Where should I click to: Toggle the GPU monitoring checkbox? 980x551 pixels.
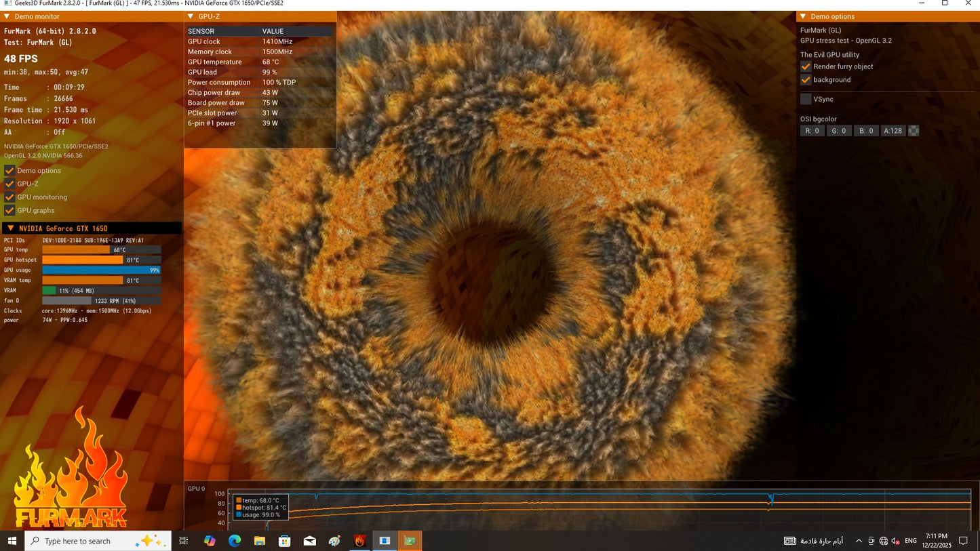click(x=9, y=197)
